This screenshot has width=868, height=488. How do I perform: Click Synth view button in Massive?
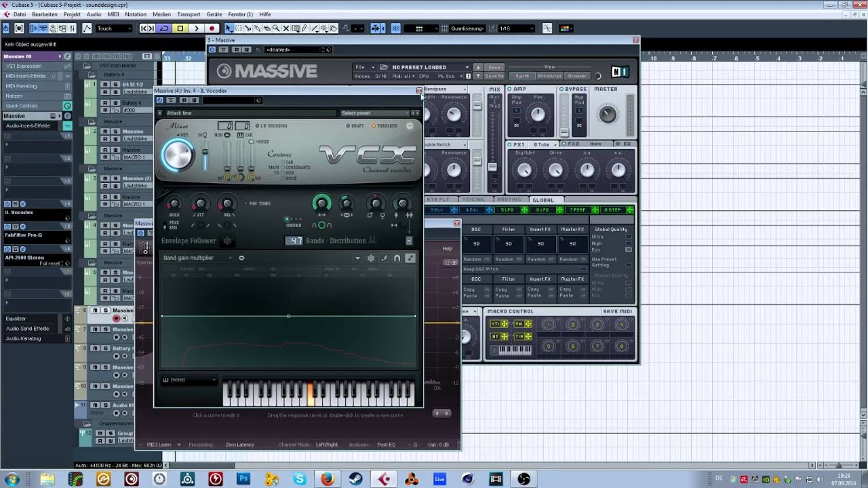pos(522,76)
